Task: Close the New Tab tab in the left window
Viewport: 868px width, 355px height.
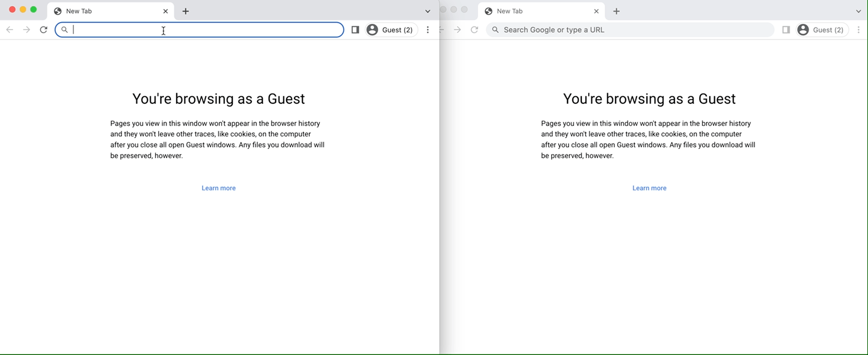Action: point(166,11)
